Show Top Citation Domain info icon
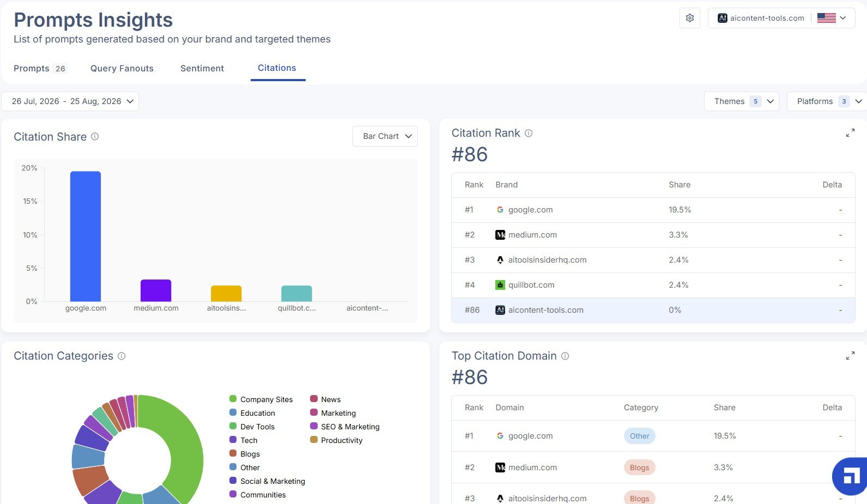The image size is (867, 504). coord(565,356)
